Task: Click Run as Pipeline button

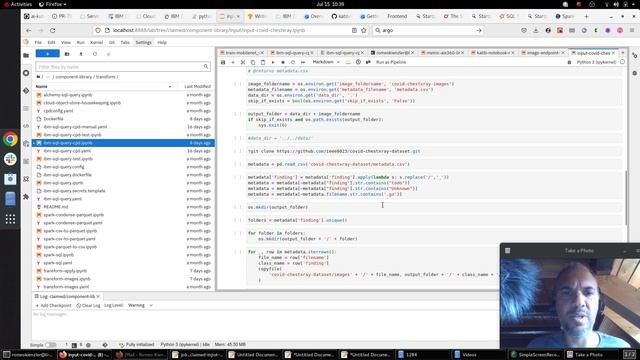Action: pyautogui.click(x=391, y=62)
